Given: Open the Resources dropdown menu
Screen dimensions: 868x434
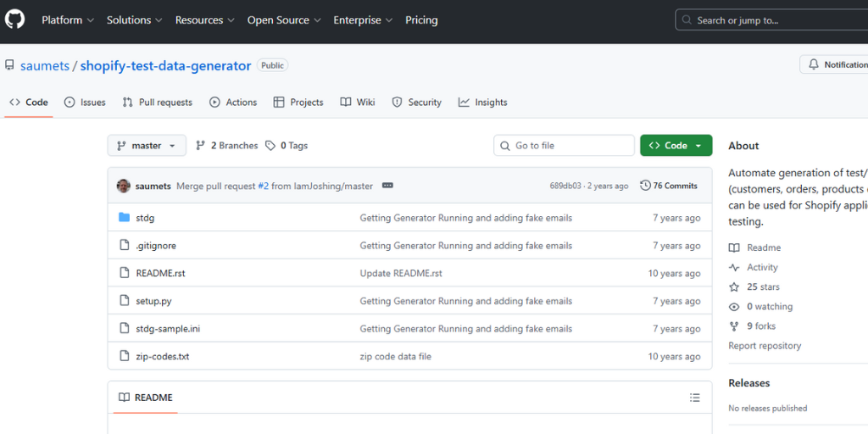Looking at the screenshot, I should 205,20.
